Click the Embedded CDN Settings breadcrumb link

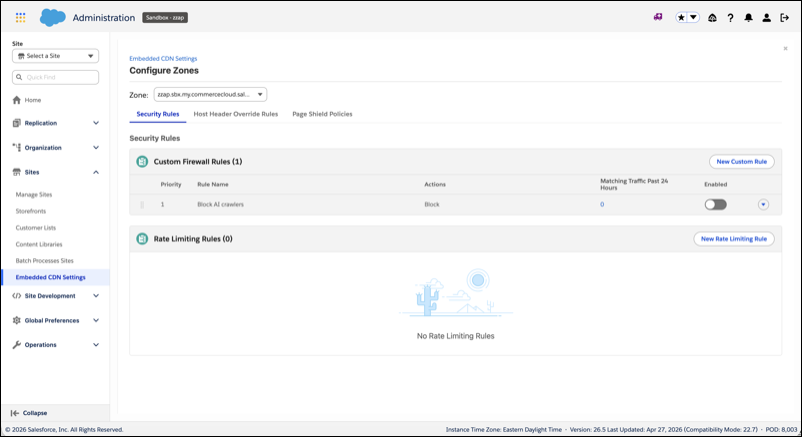click(x=163, y=59)
